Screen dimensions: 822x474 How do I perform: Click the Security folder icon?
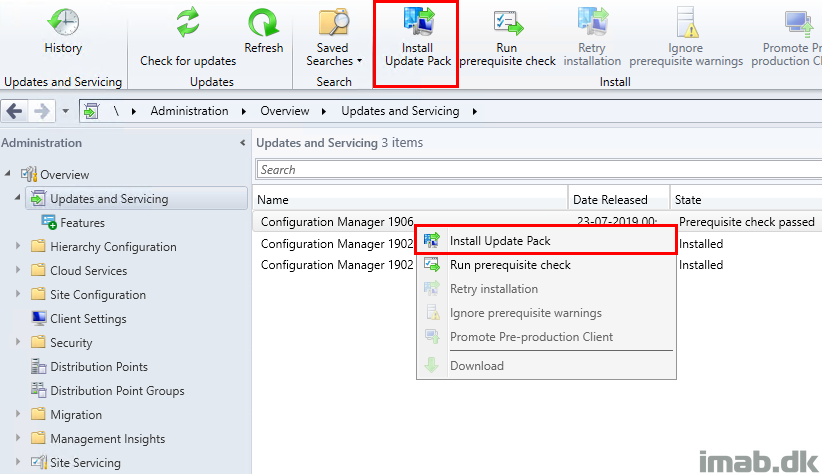pyautogui.click(x=38, y=342)
